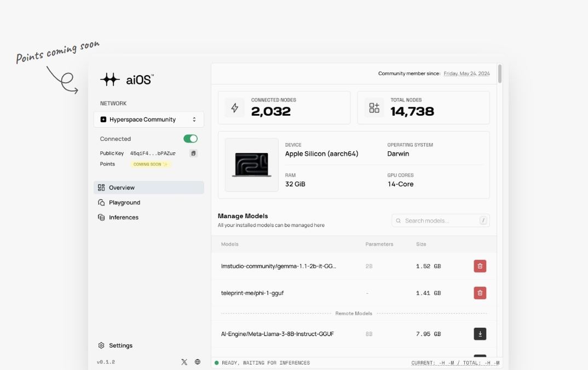
Task: Delete the teleprint-me/phi-1-gguf model
Action: click(x=480, y=293)
